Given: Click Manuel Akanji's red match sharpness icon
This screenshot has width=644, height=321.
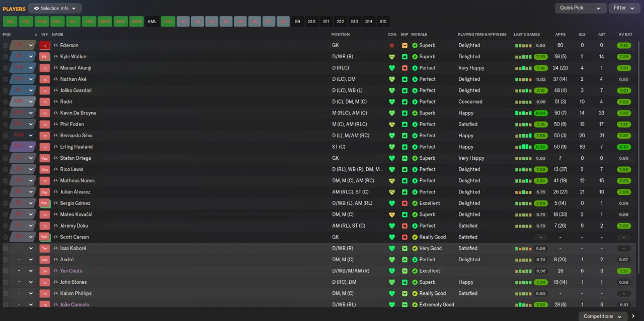Looking at the screenshot, I should [x=405, y=68].
